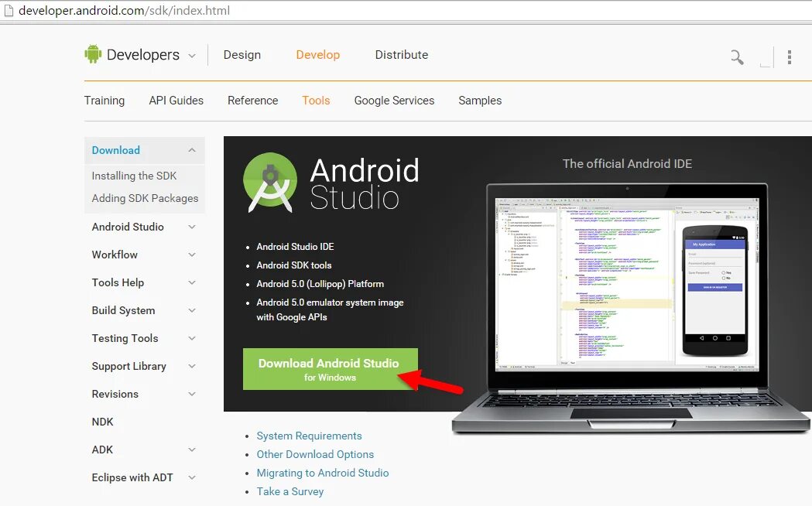This screenshot has height=506, width=812.
Task: Click the Build System sidebar label
Action: (123, 310)
